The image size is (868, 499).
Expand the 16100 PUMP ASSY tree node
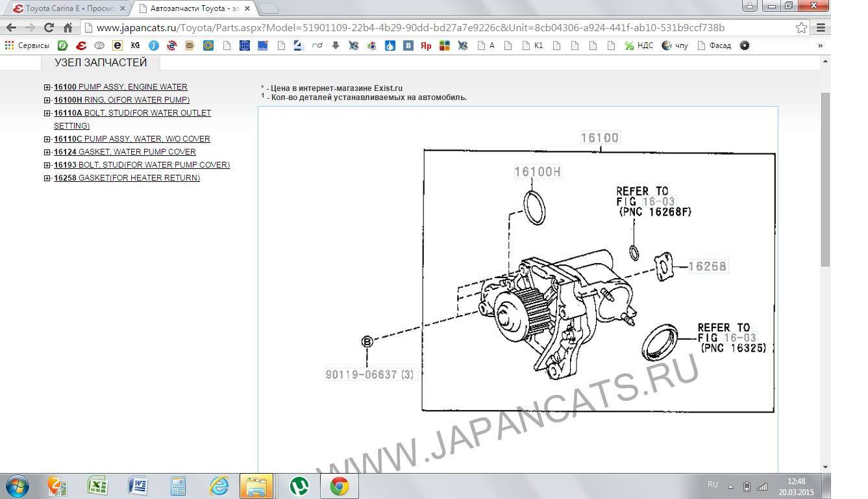point(47,87)
